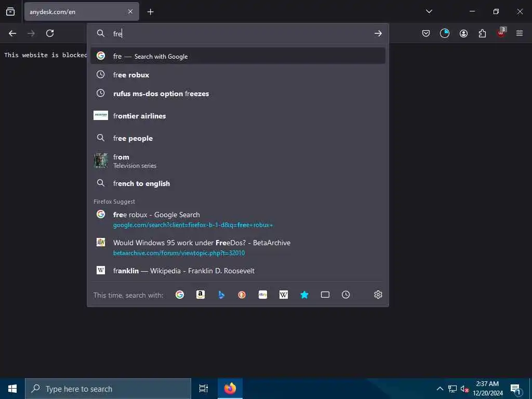Select 'free people' search suggestion
Screen dimensions: 532x399
(237, 138)
